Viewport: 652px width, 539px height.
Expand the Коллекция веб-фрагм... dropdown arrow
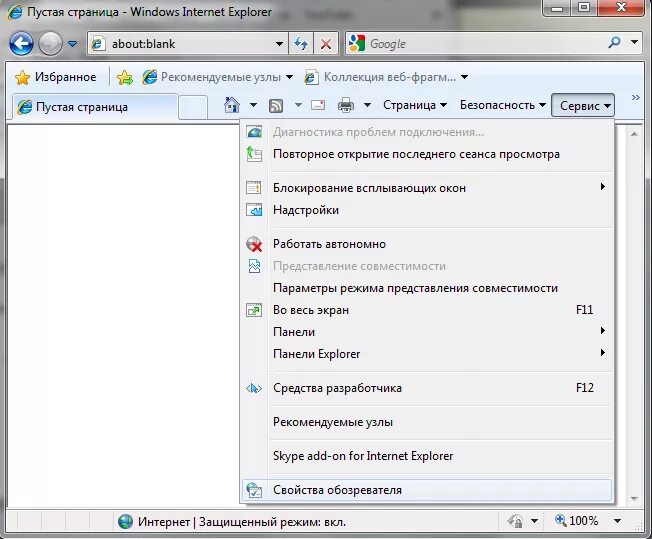coord(464,77)
